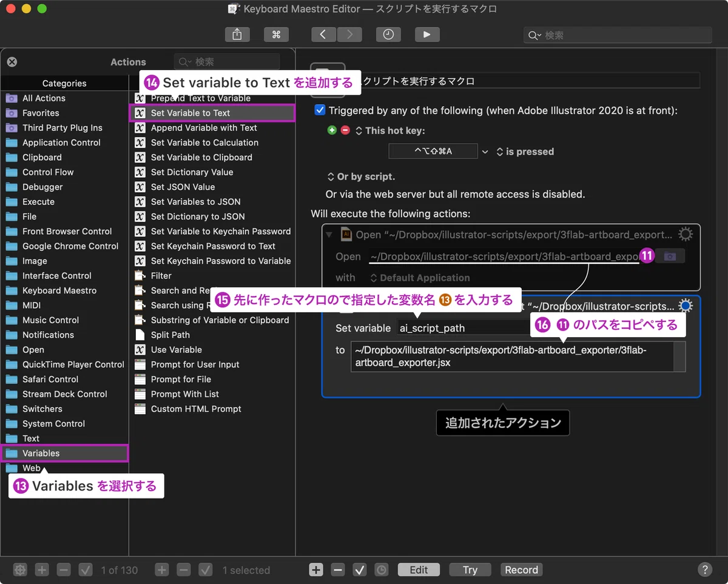728x584 pixels.
Task: Select Third Party Plug Ins category
Action: [64, 128]
